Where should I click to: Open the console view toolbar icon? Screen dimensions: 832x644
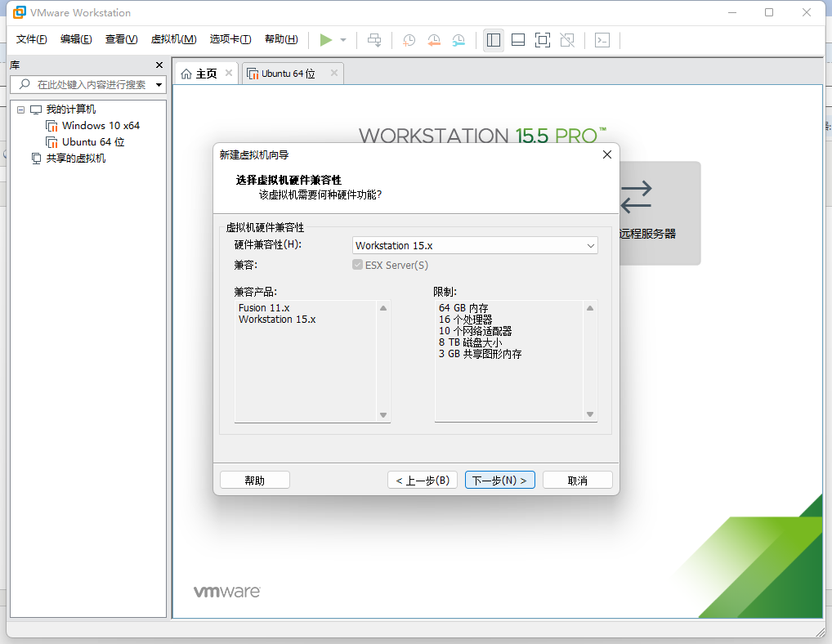(x=602, y=40)
